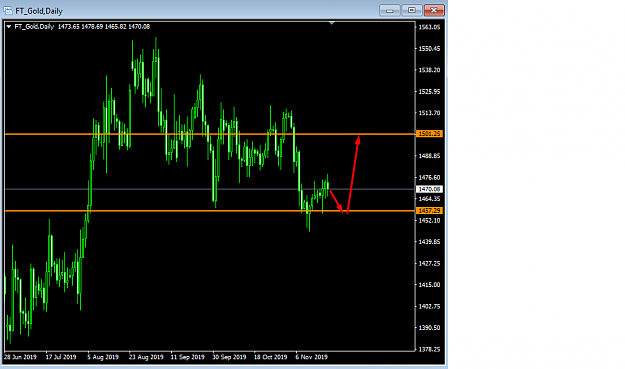The width and height of the screenshot is (625, 369).
Task: Click the 28 Jun 2019 date label
Action: 20,357
